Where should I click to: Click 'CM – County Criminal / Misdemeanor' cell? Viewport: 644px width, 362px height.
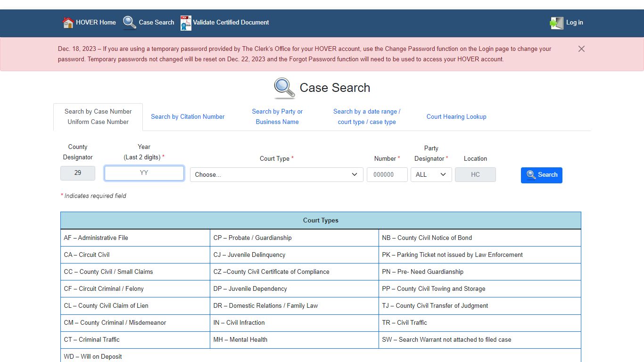(x=135, y=323)
